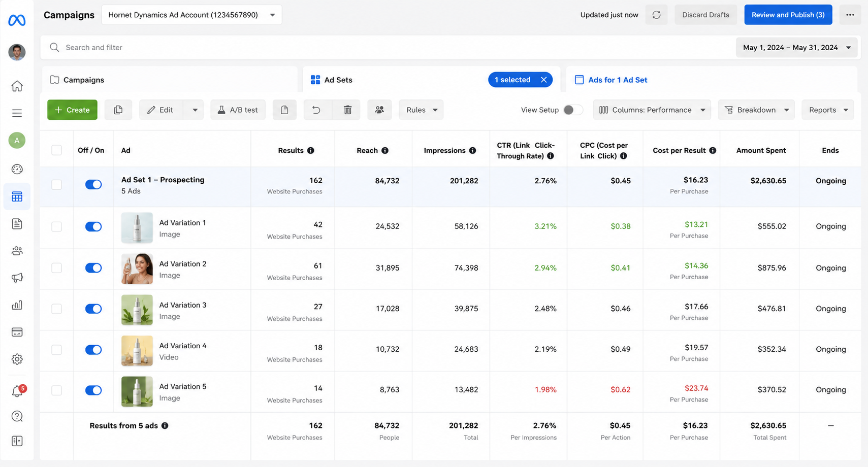The image size is (868, 467).
Task: Click the Review and Publish (3) button
Action: 788,15
